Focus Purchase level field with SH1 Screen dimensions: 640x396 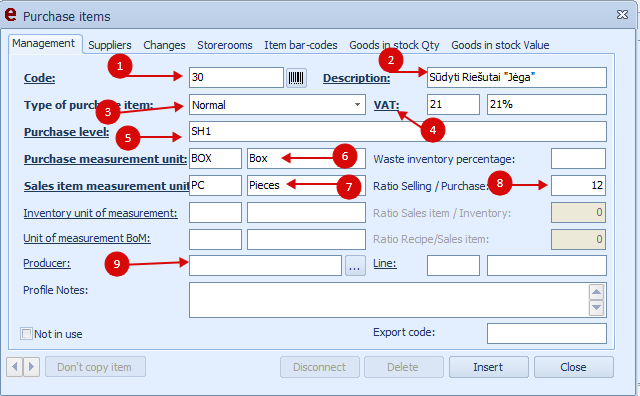(x=398, y=131)
